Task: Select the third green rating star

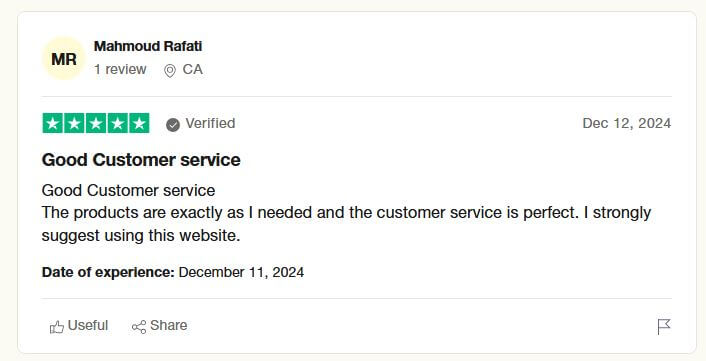Action: pos(96,123)
